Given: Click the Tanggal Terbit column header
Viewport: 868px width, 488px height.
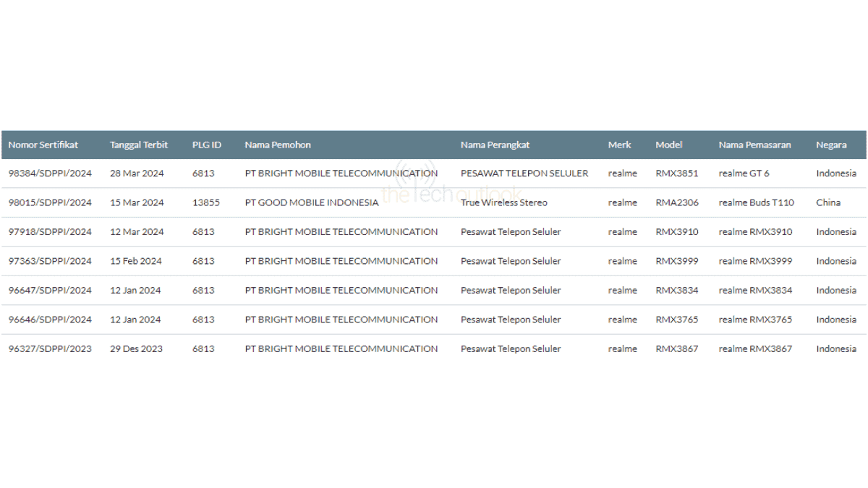Looking at the screenshot, I should click(x=139, y=145).
